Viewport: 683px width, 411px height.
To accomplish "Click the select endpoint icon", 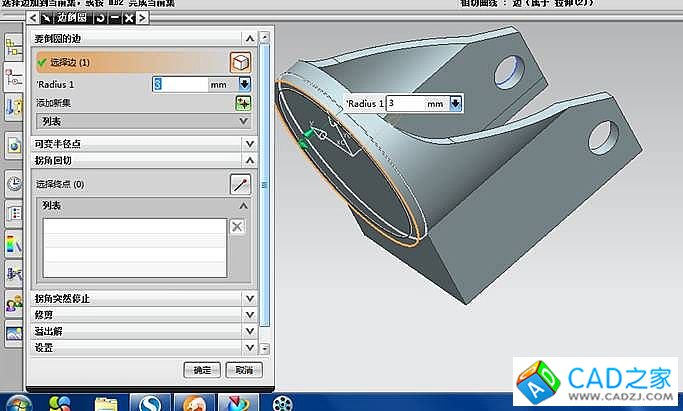I will [239, 183].
